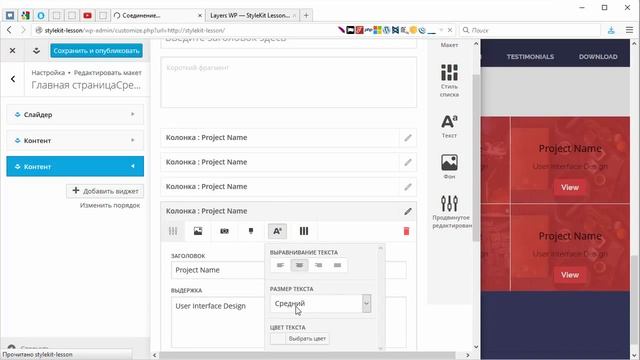
Task: Toggle the text settings A icon in column toolbar
Action: (x=277, y=231)
